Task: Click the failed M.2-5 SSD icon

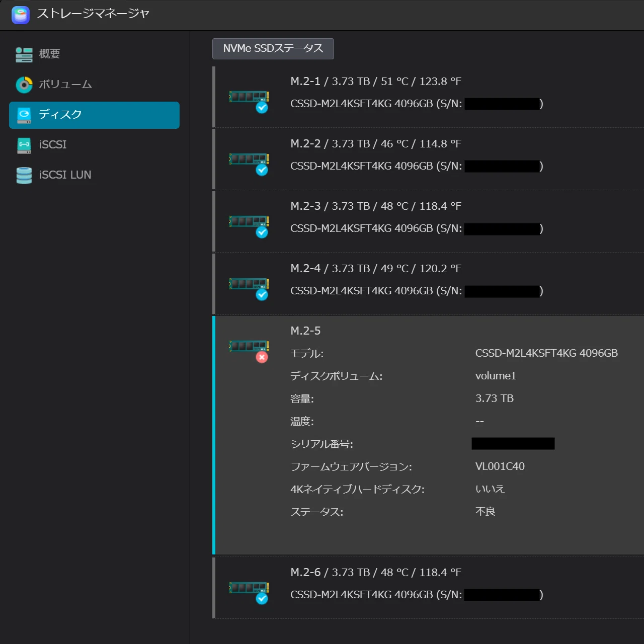Action: tap(250, 350)
